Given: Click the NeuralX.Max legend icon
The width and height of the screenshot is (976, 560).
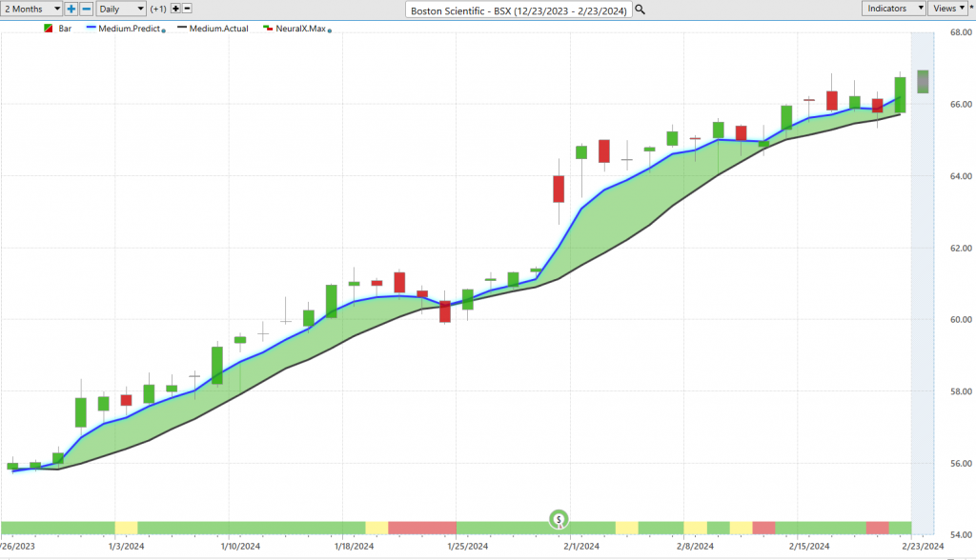Looking at the screenshot, I should [x=268, y=29].
